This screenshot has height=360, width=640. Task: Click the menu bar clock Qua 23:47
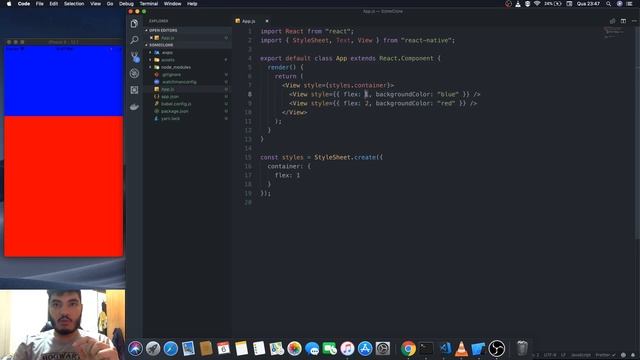[588, 4]
